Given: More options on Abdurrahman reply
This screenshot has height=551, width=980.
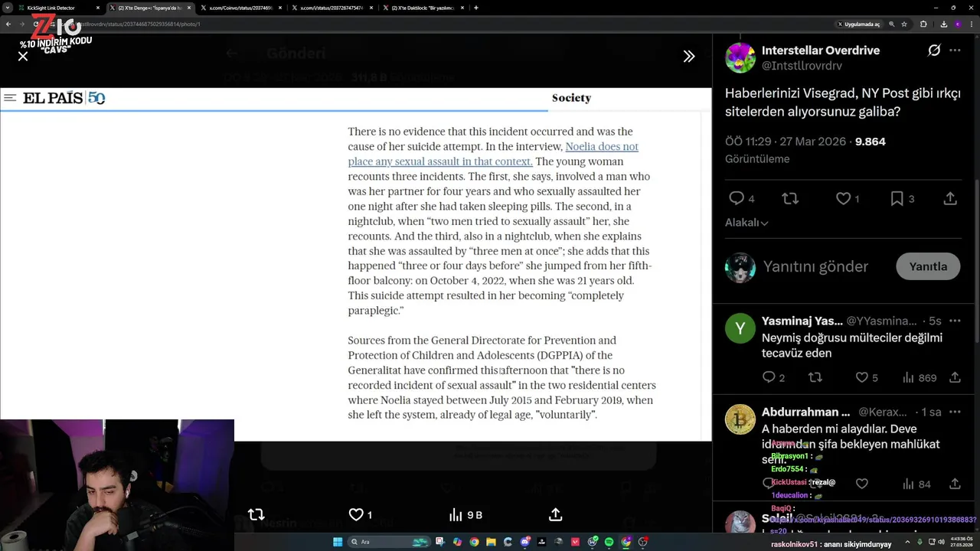Looking at the screenshot, I should (x=955, y=412).
